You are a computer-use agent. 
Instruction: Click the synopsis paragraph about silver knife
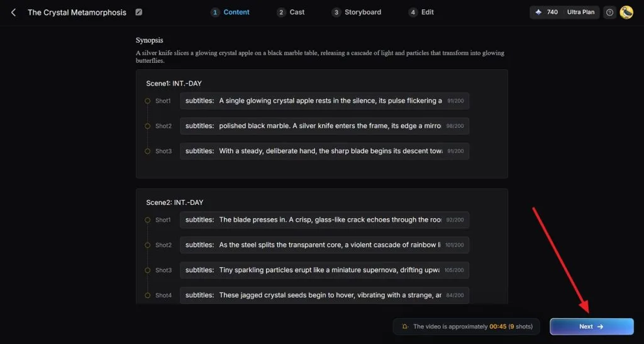click(320, 57)
